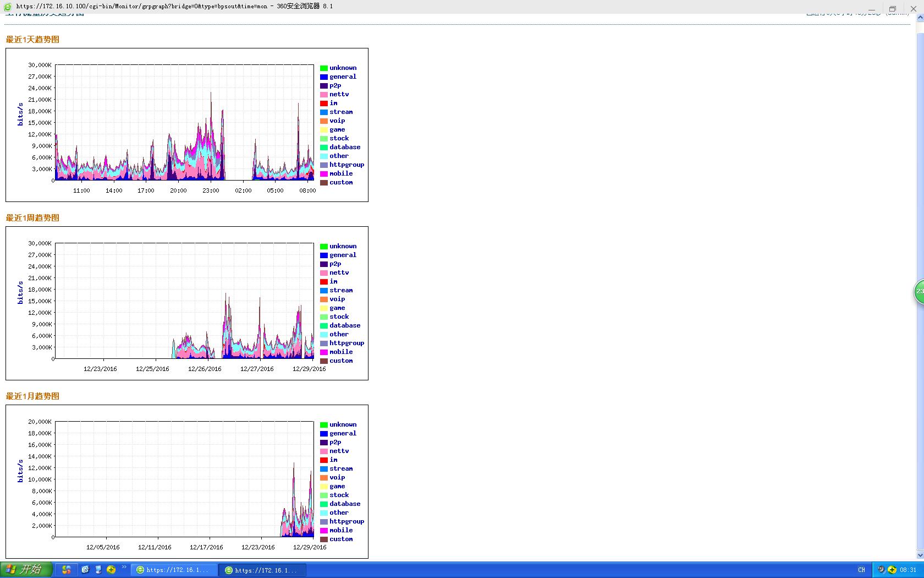Click 'database' legend label in 1-day chart
This screenshot has width=924, height=578.
(345, 147)
